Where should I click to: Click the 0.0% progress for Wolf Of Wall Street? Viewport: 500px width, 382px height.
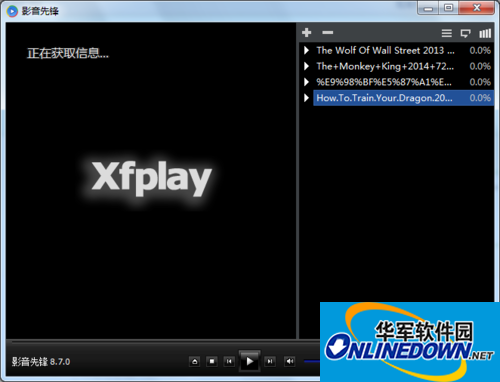click(x=480, y=50)
